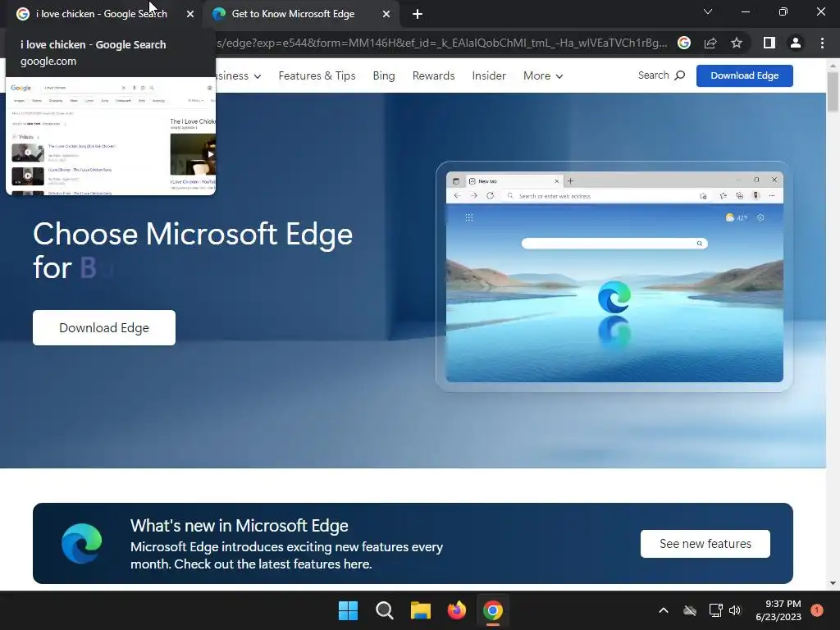Open the network status tray icon

tap(715, 610)
